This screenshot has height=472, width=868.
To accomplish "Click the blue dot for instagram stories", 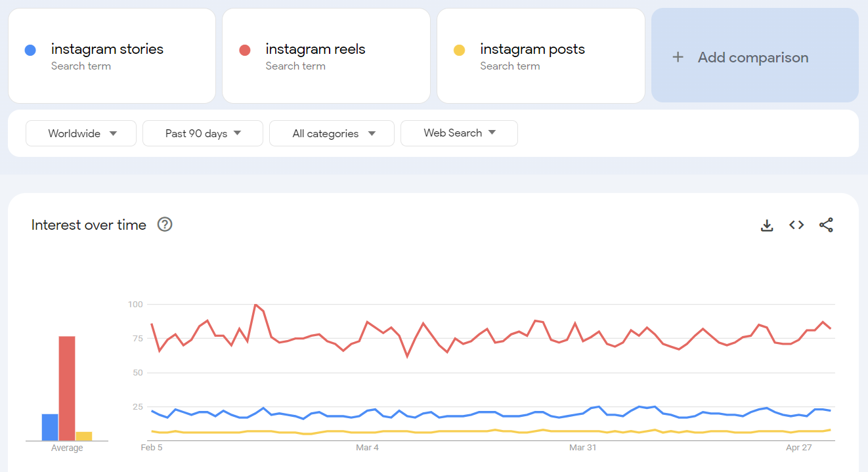I will (x=29, y=49).
